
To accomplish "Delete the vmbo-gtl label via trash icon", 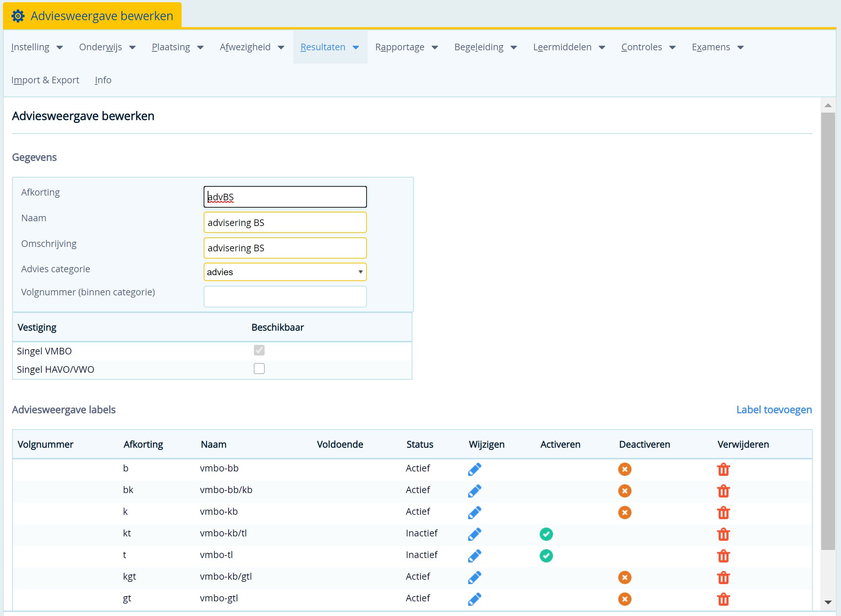I will tap(723, 599).
